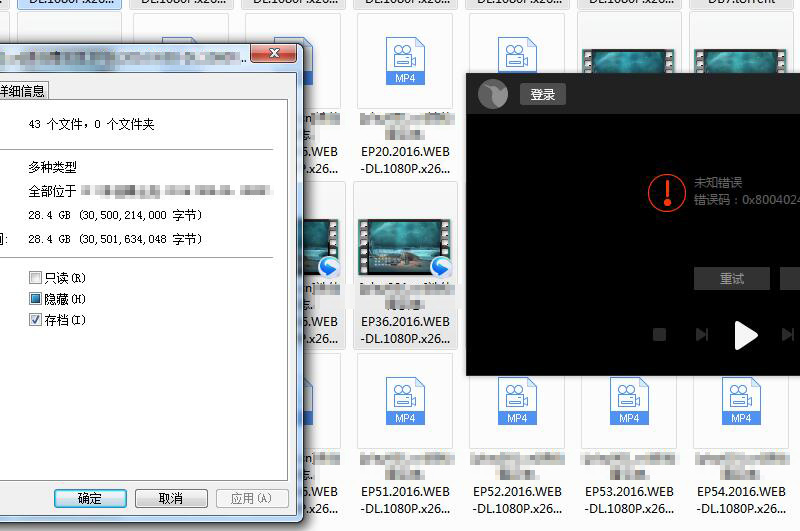800x531 pixels.
Task: Confirm the properties dialog with 确定
Action: tap(90, 498)
